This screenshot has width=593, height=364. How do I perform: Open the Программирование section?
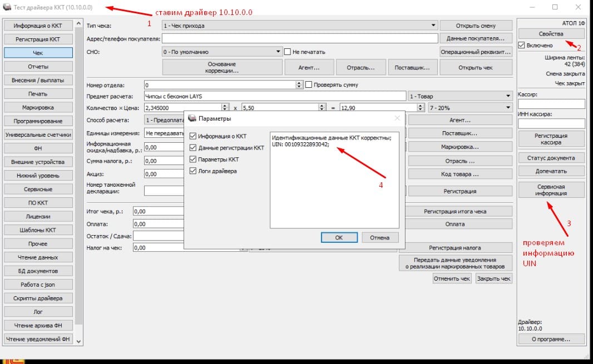tap(38, 121)
